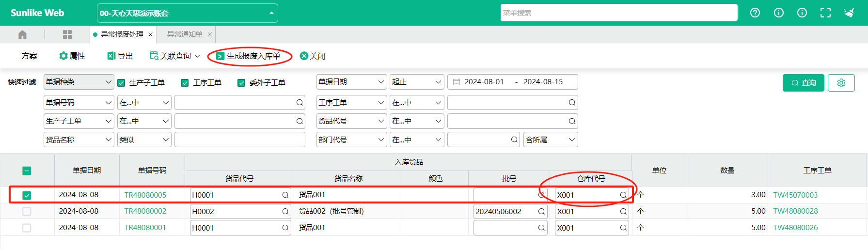Check row TR48080001 checkbox
The width and height of the screenshot is (868, 249).
27,228
